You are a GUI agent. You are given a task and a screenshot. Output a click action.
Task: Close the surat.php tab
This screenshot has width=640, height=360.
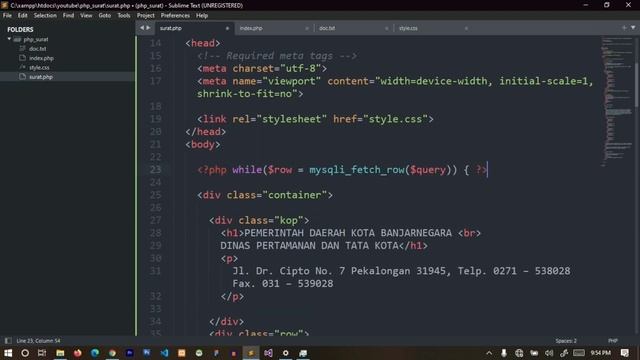pyautogui.click(x=227, y=28)
